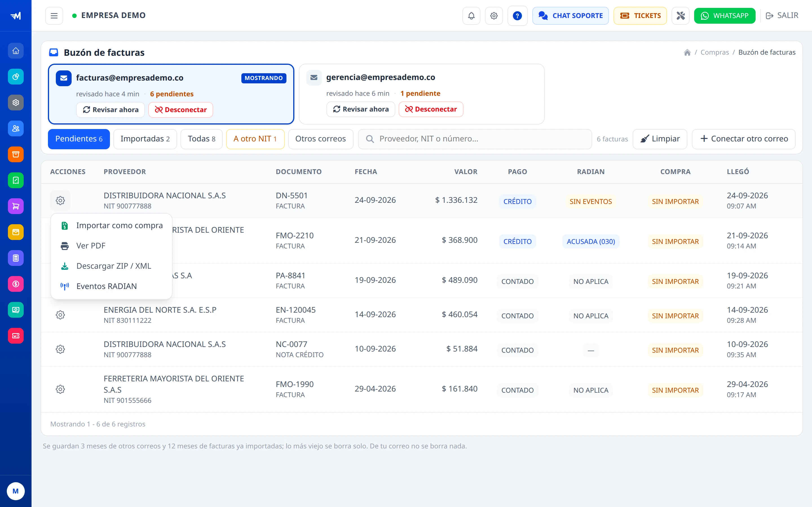Click the blue help question mark icon
This screenshot has width=812, height=507.
[x=517, y=16]
